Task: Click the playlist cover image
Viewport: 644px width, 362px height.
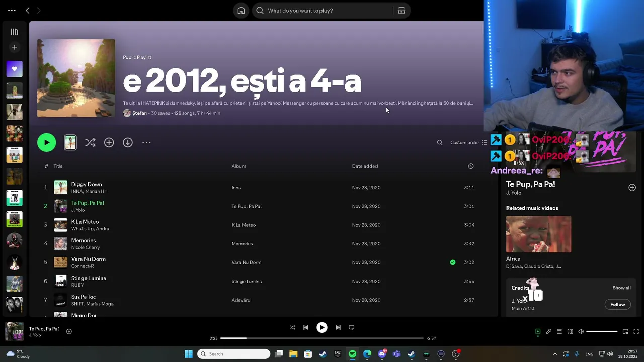Action: [76, 78]
